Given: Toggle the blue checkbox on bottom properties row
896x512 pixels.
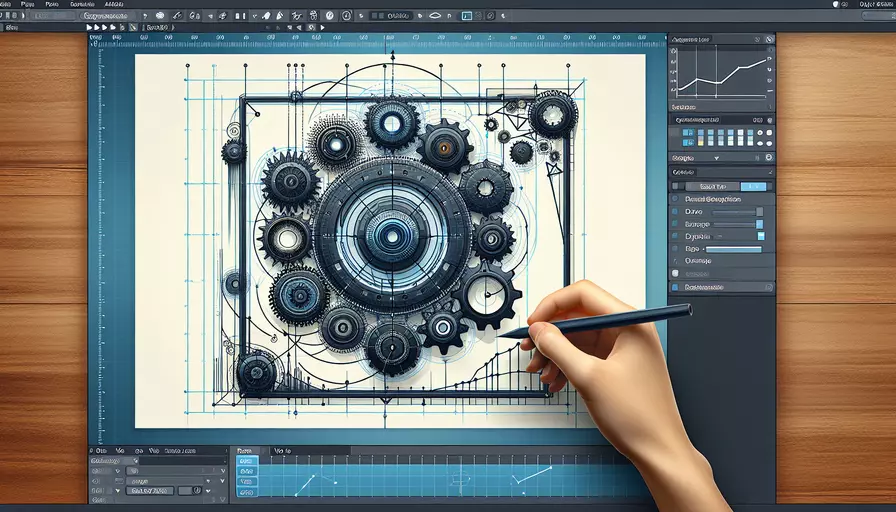Looking at the screenshot, I should 675,287.
